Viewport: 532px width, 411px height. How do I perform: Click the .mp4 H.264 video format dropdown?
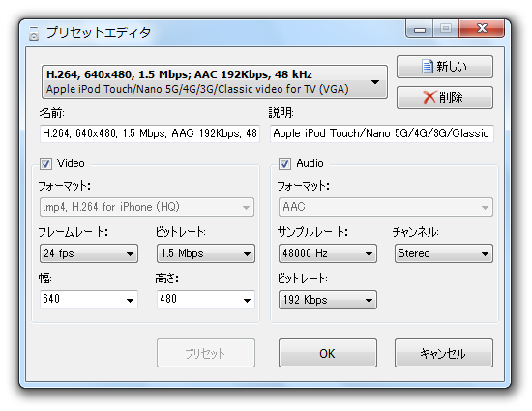(x=147, y=207)
